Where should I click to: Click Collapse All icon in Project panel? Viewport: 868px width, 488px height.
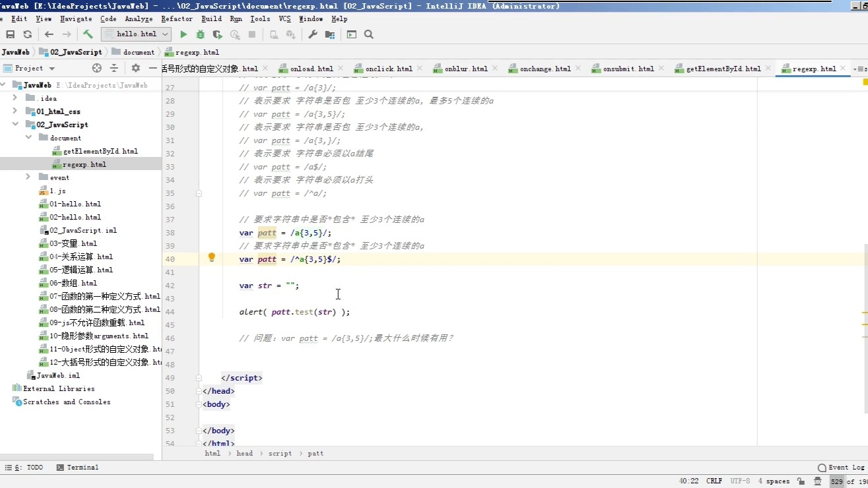[x=114, y=68]
